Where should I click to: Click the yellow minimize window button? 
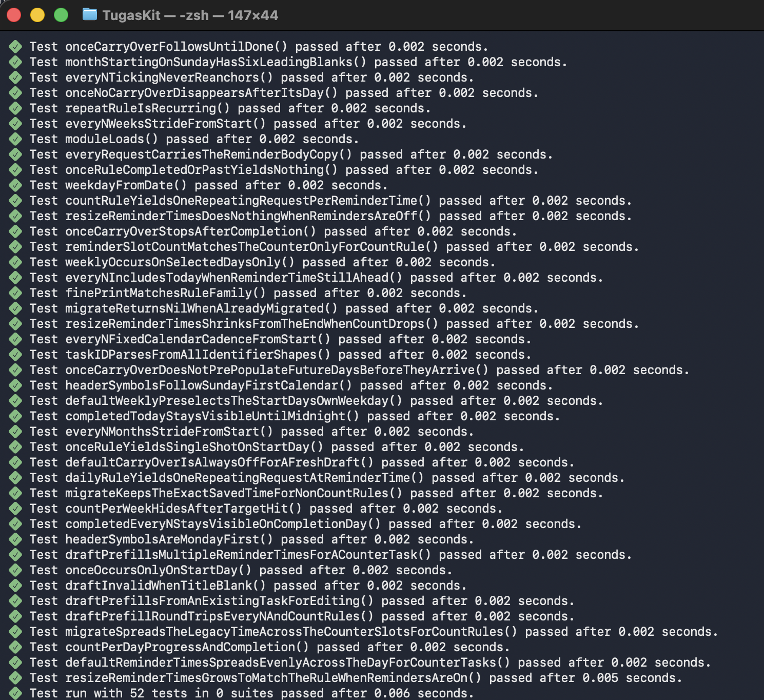(x=37, y=15)
